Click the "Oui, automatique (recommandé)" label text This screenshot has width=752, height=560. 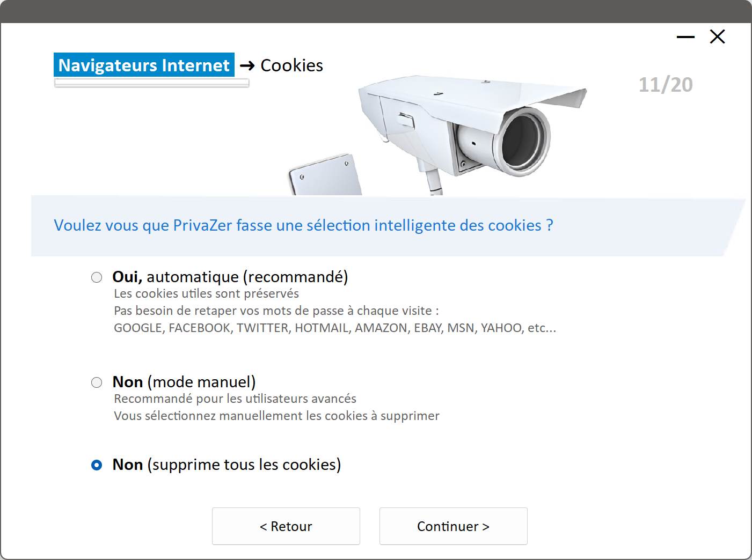pos(230,277)
